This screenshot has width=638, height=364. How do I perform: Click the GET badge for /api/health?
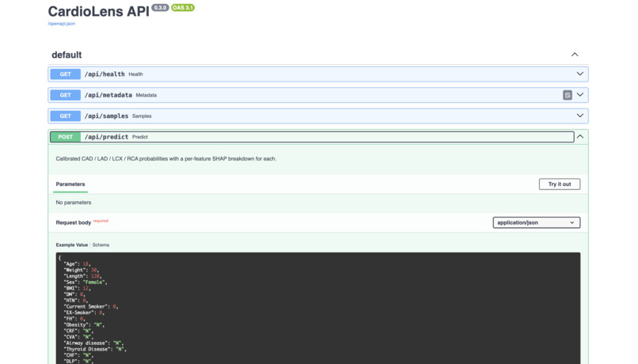point(65,74)
